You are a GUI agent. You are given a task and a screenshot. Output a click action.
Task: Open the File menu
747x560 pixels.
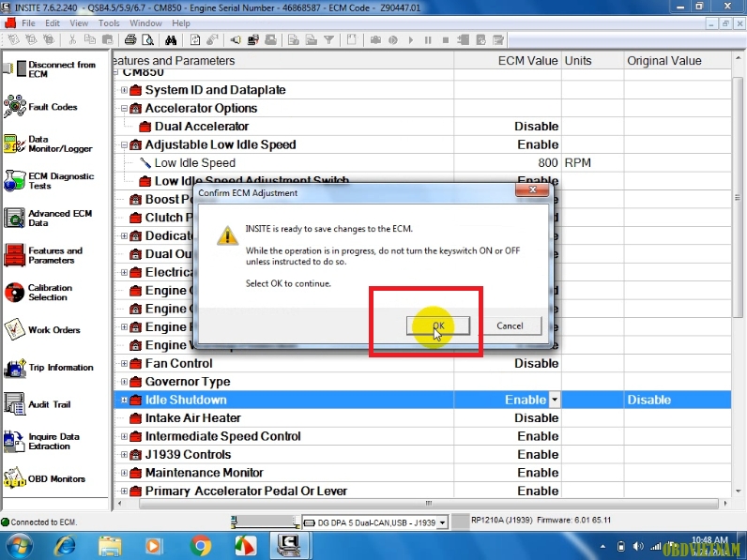pos(28,23)
